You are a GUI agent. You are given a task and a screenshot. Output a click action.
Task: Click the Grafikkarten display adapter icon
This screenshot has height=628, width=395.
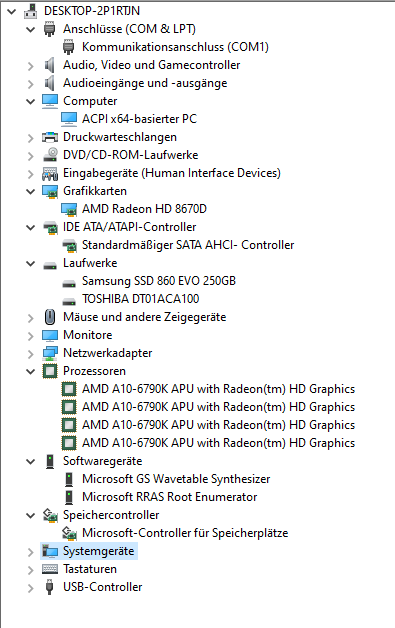pos(50,191)
